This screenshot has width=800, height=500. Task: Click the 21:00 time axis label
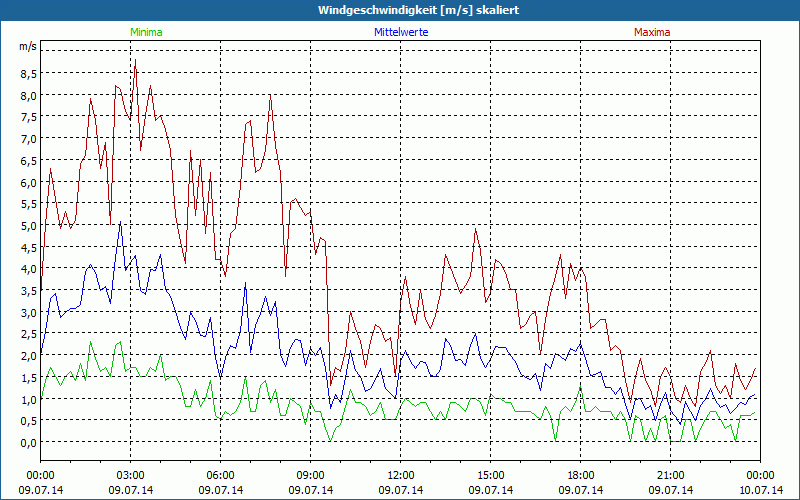(671, 476)
